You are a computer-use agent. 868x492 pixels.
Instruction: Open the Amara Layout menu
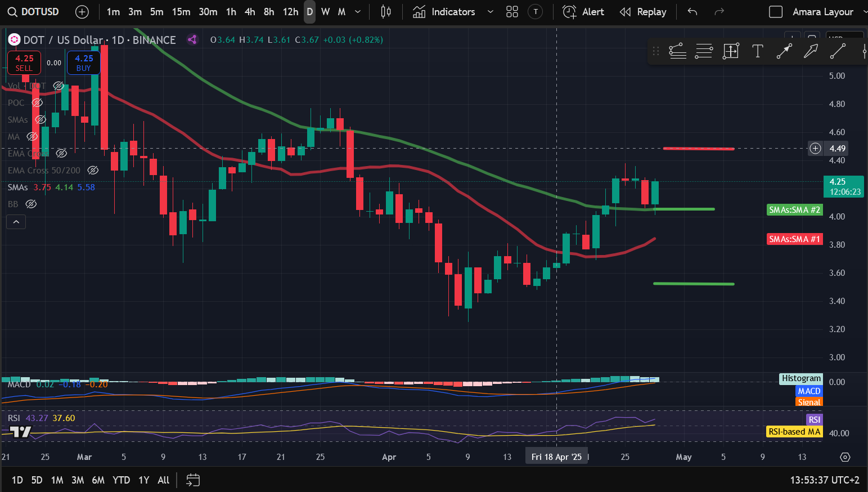coord(822,12)
